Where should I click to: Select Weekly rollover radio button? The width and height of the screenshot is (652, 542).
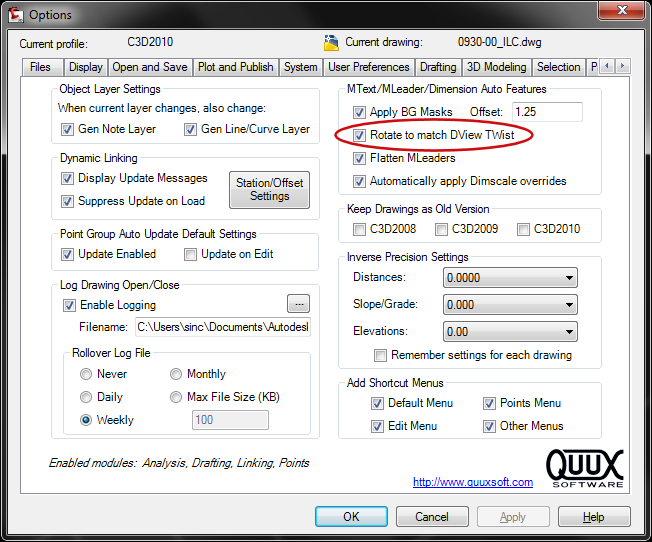[x=86, y=420]
